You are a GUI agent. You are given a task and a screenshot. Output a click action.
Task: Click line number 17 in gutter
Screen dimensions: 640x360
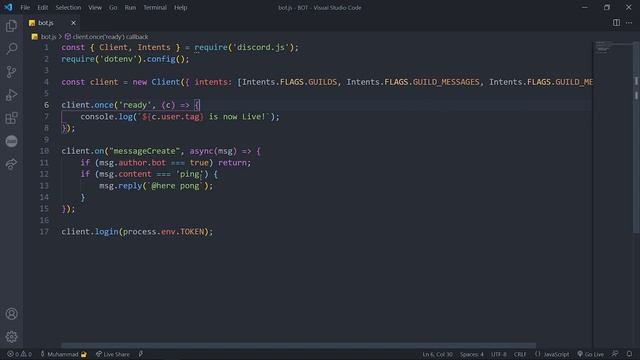44,232
